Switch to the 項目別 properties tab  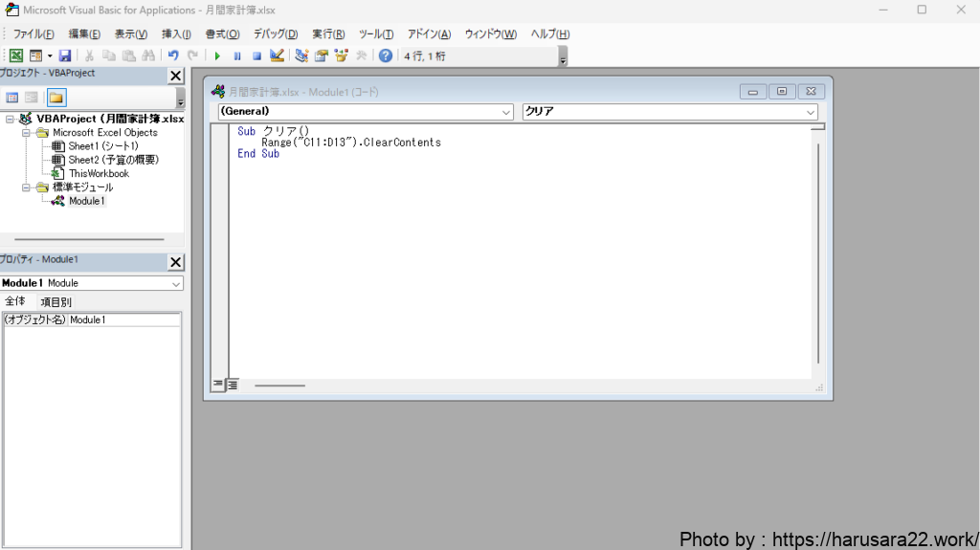(x=56, y=302)
